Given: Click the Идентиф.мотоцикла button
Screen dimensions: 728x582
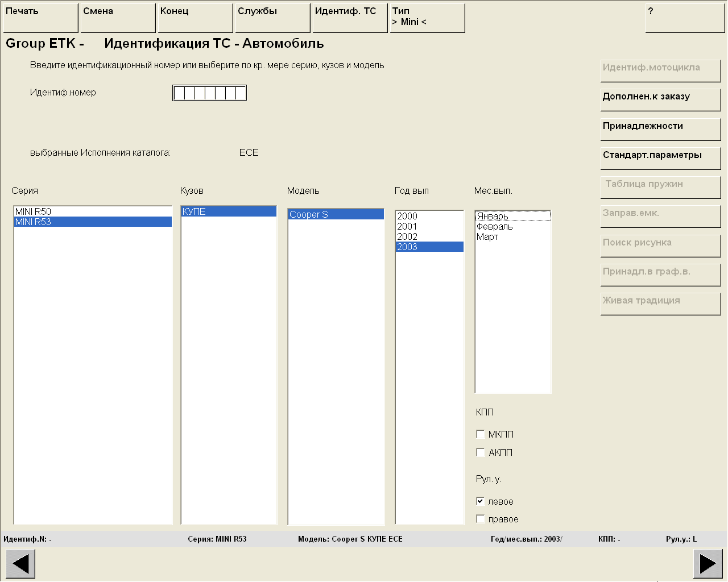Looking at the screenshot, I should pyautogui.click(x=661, y=71).
